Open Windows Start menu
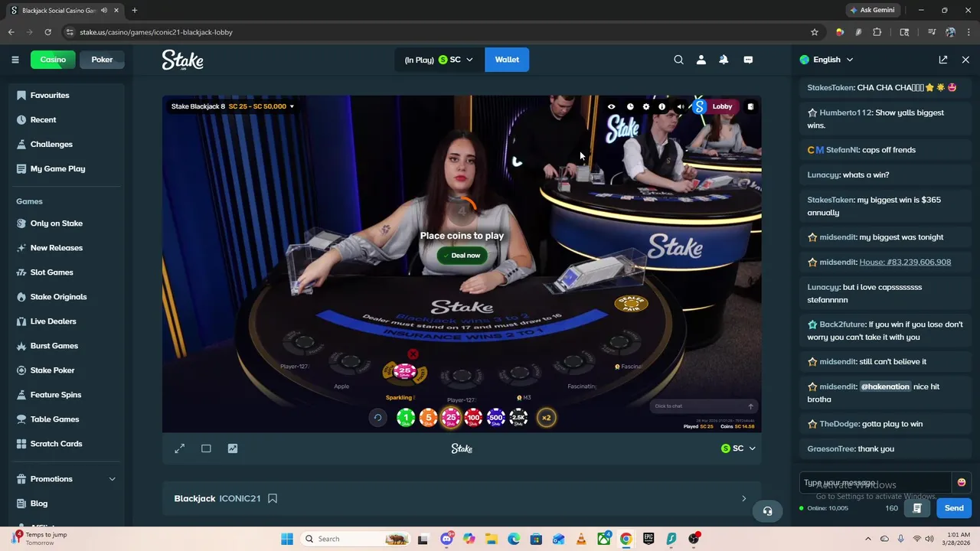Viewport: 980px width, 551px height. point(287,539)
